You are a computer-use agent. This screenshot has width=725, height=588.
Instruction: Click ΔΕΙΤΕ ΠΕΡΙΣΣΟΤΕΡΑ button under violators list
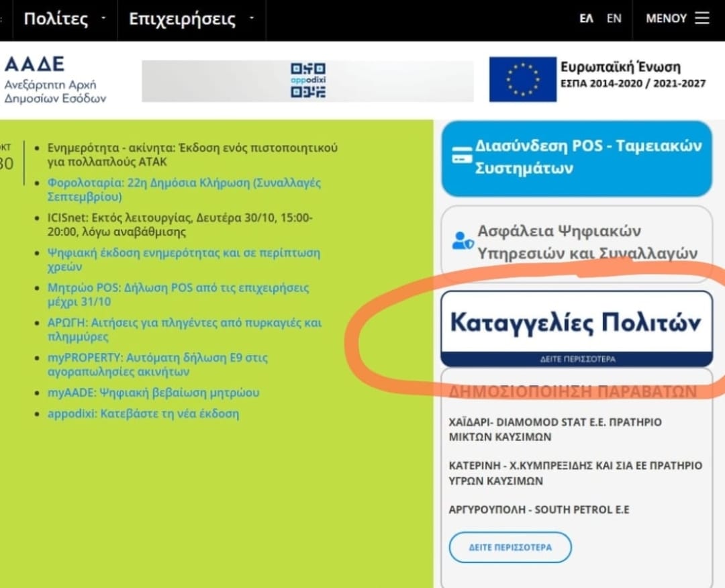pyautogui.click(x=510, y=547)
